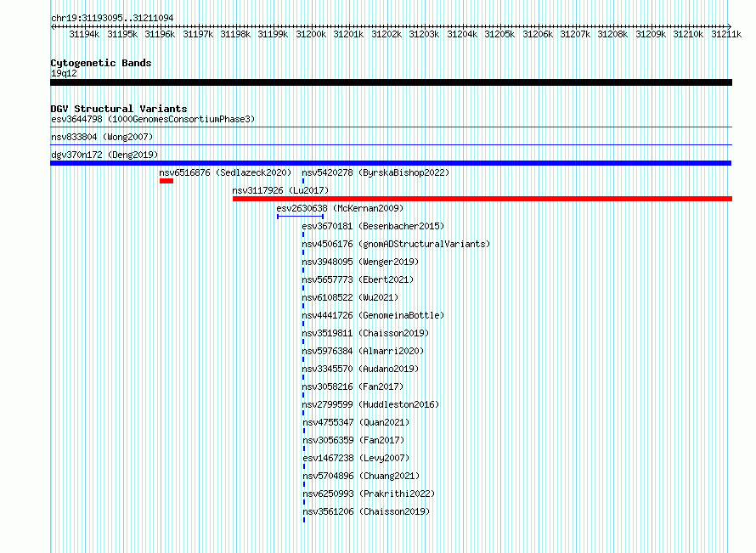Click the 31208k ruler position label
This screenshot has width=756, height=553.
pyautogui.click(x=612, y=34)
